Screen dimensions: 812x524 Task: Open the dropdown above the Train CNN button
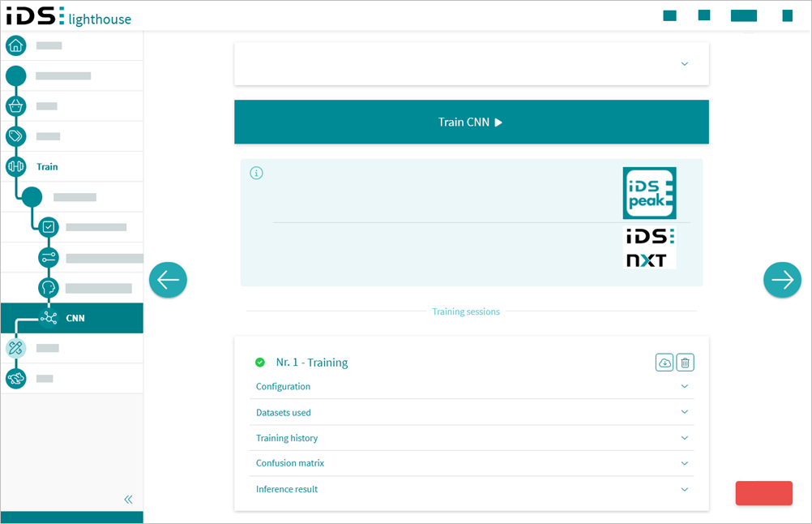point(683,63)
